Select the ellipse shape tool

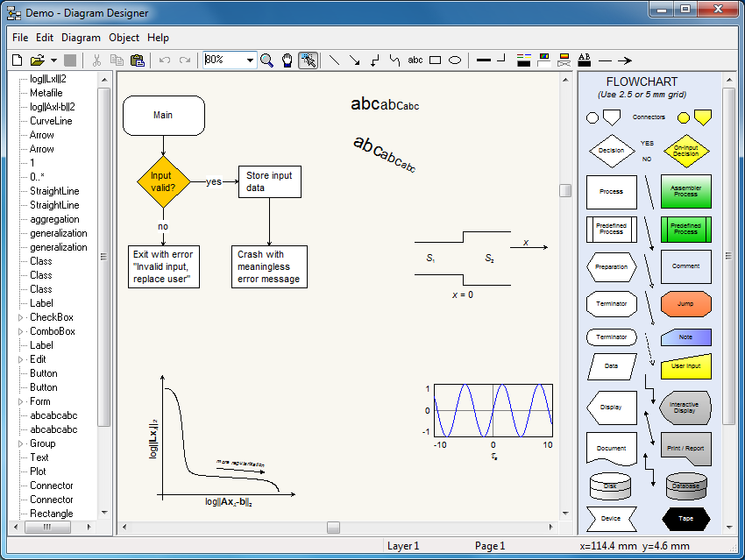(x=455, y=60)
